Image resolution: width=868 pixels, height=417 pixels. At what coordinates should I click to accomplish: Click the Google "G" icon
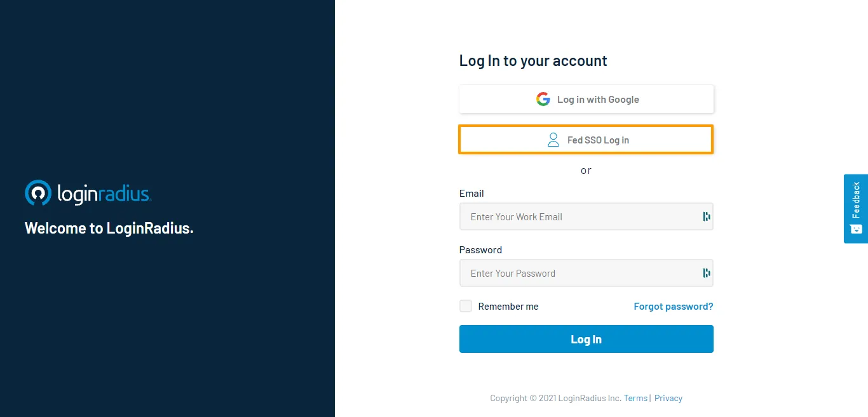543,99
